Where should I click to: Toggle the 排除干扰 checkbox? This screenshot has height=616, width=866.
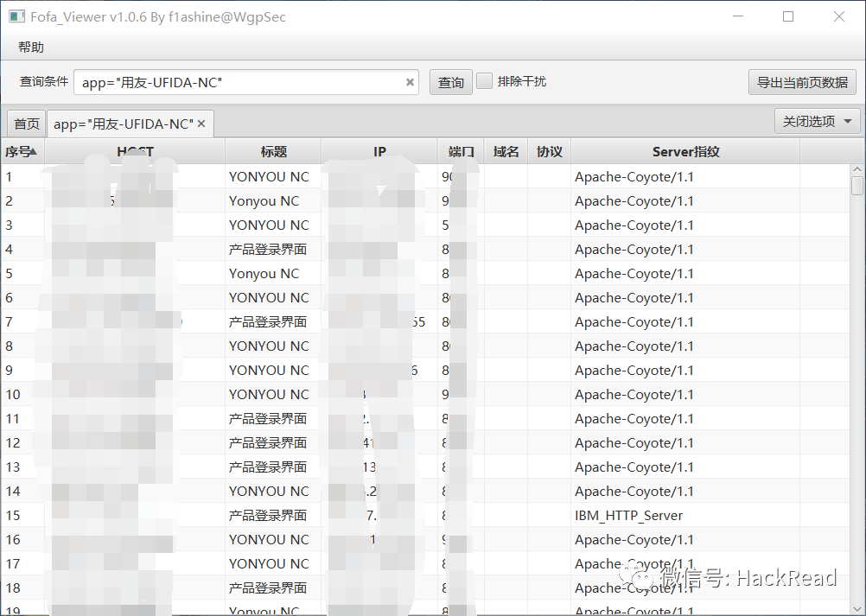[x=484, y=81]
